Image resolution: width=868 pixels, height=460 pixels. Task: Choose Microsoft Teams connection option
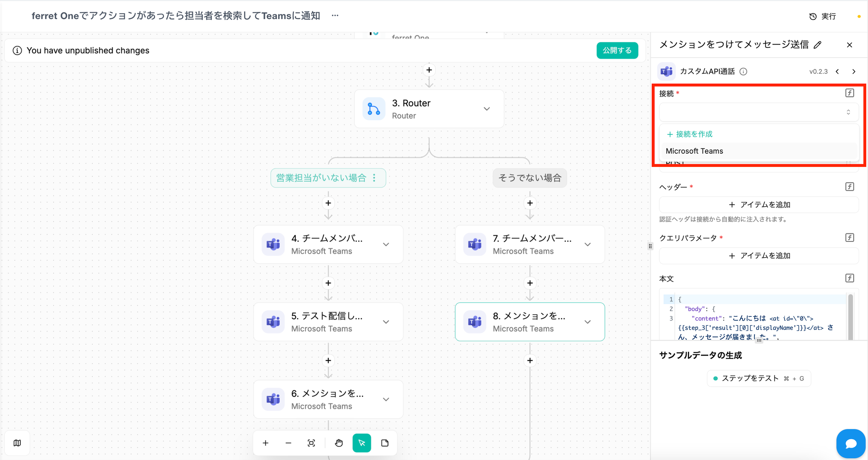coord(694,151)
